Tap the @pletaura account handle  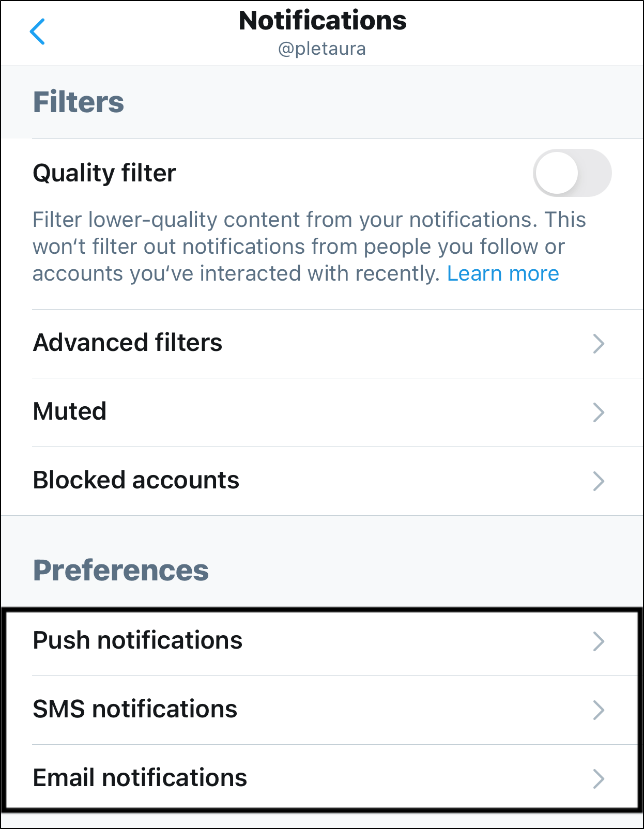point(321,49)
